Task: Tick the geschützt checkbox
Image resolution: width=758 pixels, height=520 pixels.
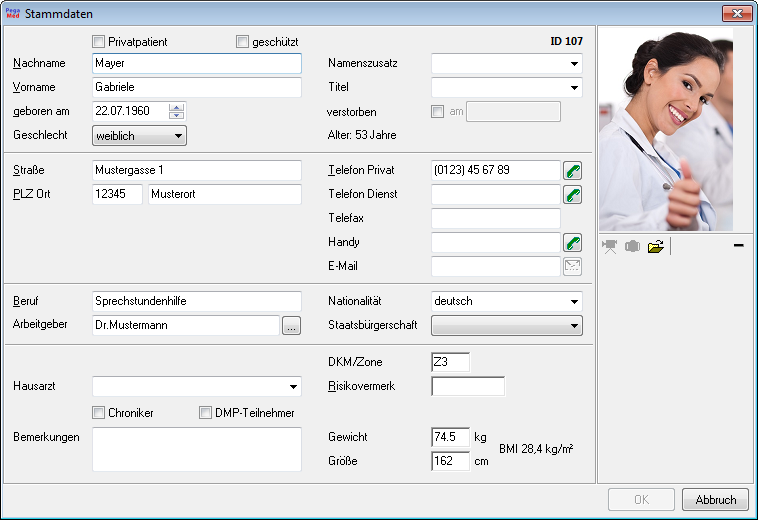Action: pos(242,42)
